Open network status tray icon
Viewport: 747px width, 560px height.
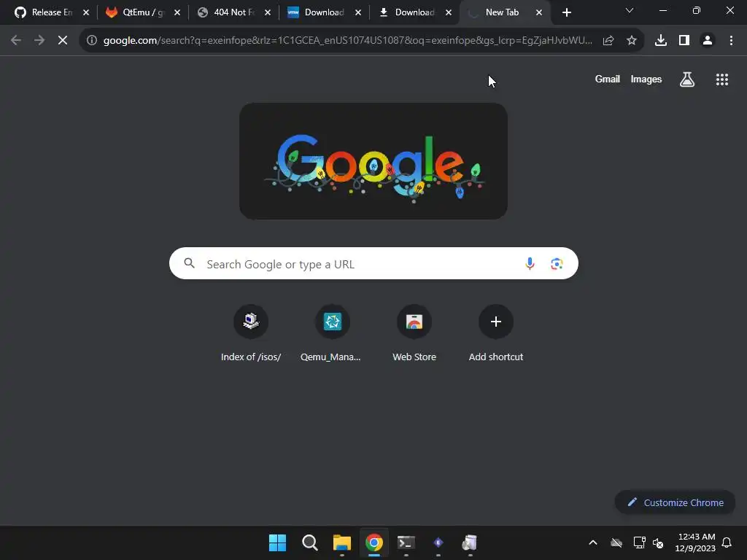pyautogui.click(x=639, y=542)
